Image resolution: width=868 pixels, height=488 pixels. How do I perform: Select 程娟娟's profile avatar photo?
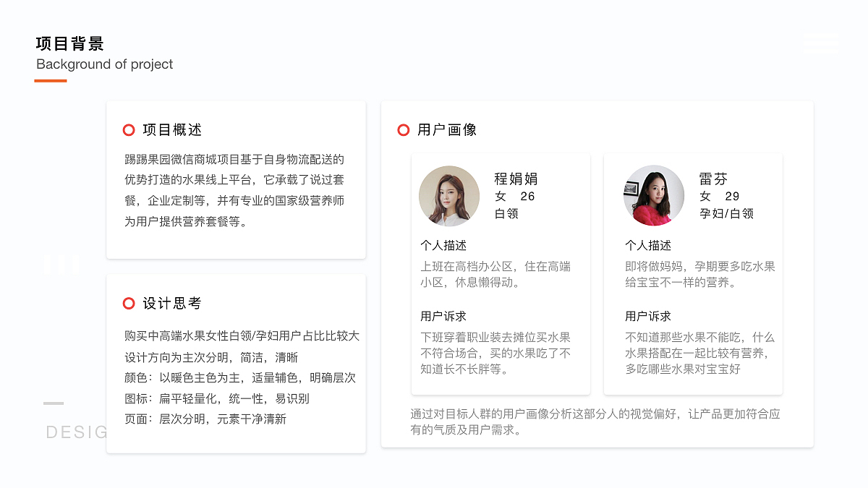point(449,196)
